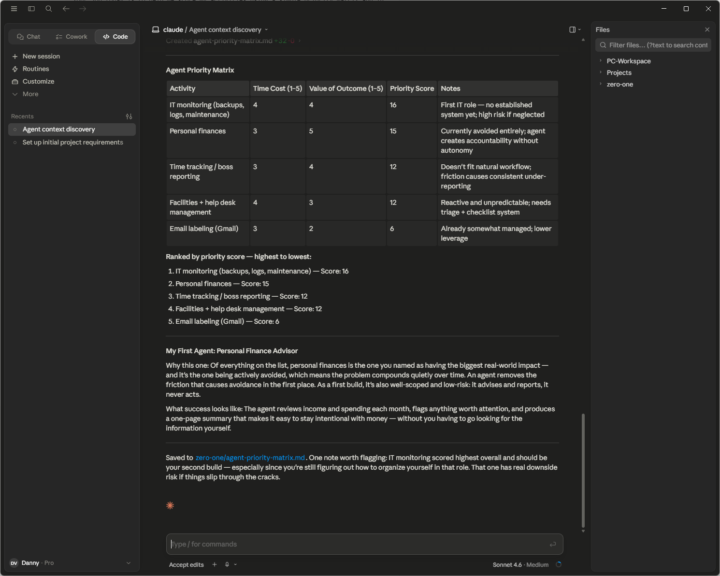Open the Sonnet 4.6 model selector
This screenshot has height=576, width=720.
click(x=520, y=565)
